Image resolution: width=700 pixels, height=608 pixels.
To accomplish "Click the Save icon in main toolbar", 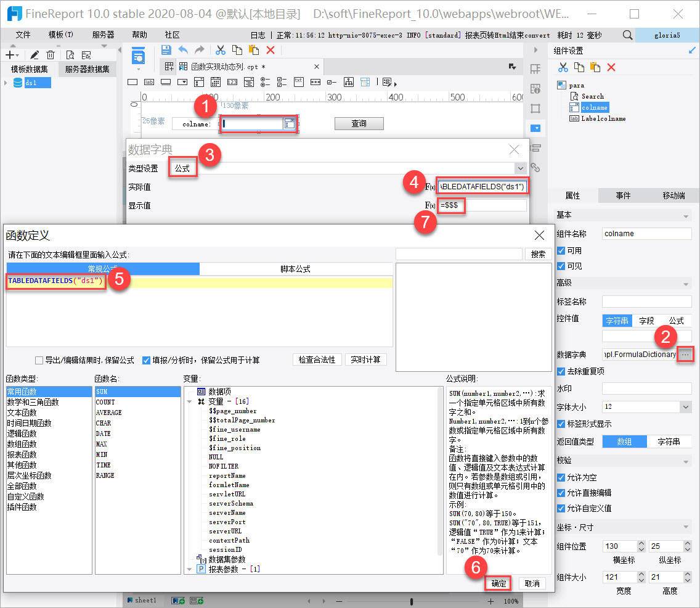I will [x=166, y=50].
